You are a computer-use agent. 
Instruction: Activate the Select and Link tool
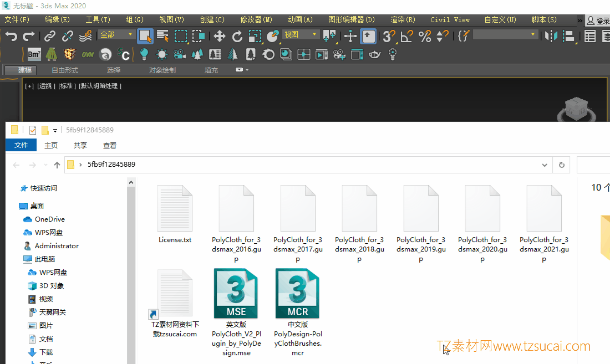coord(50,36)
